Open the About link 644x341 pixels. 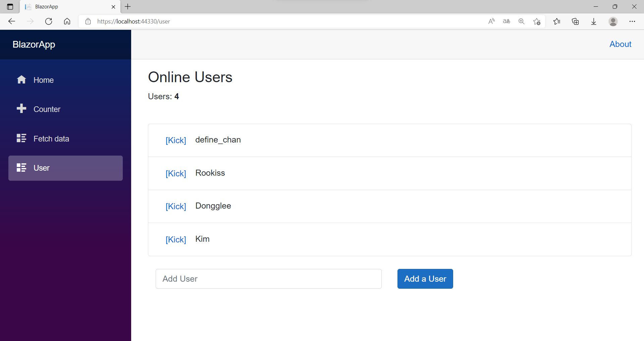coord(620,44)
